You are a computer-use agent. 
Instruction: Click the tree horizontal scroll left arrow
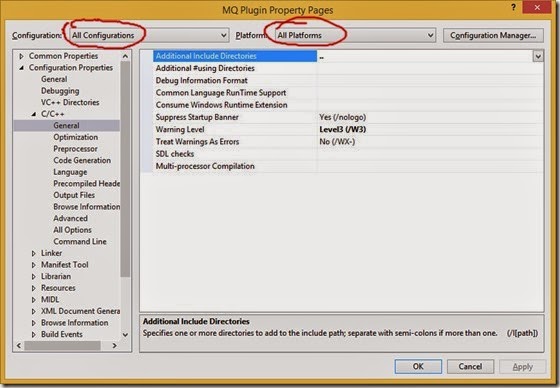pyautogui.click(x=19, y=345)
